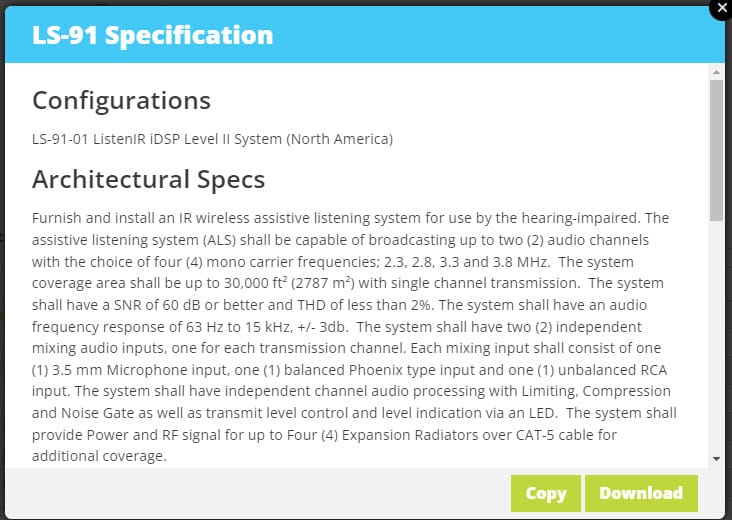Copy the specification text
This screenshot has height=520, width=732.
tap(546, 493)
